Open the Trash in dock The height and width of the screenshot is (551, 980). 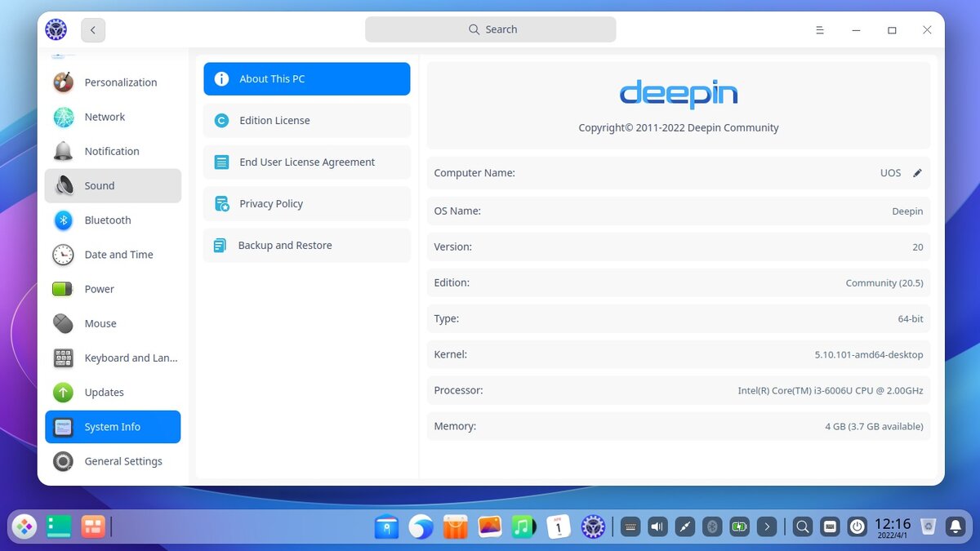coord(928,527)
